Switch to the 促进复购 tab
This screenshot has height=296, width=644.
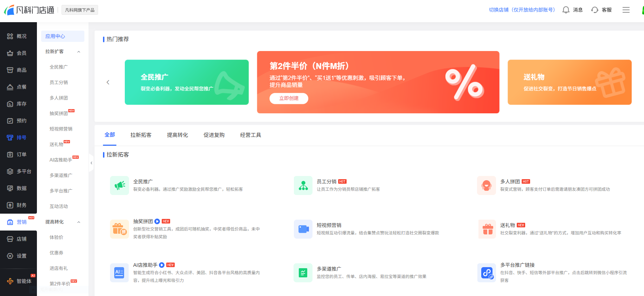coord(214,135)
